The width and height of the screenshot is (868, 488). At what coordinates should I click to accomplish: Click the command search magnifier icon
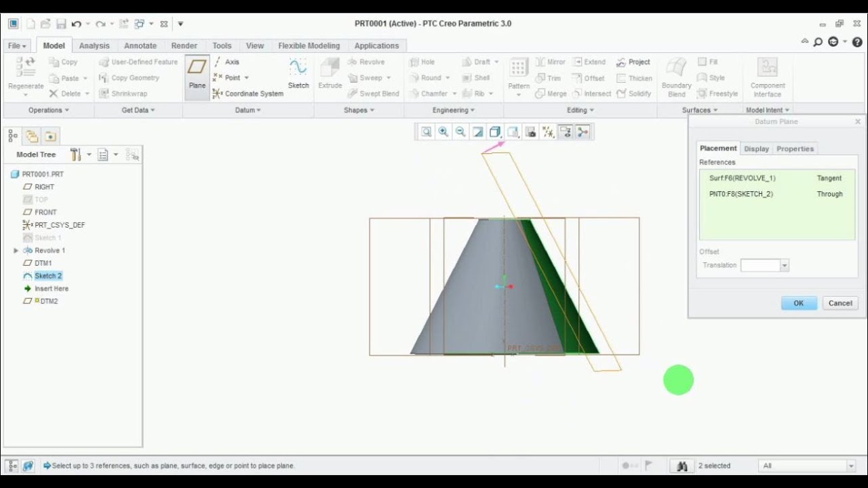pos(818,42)
